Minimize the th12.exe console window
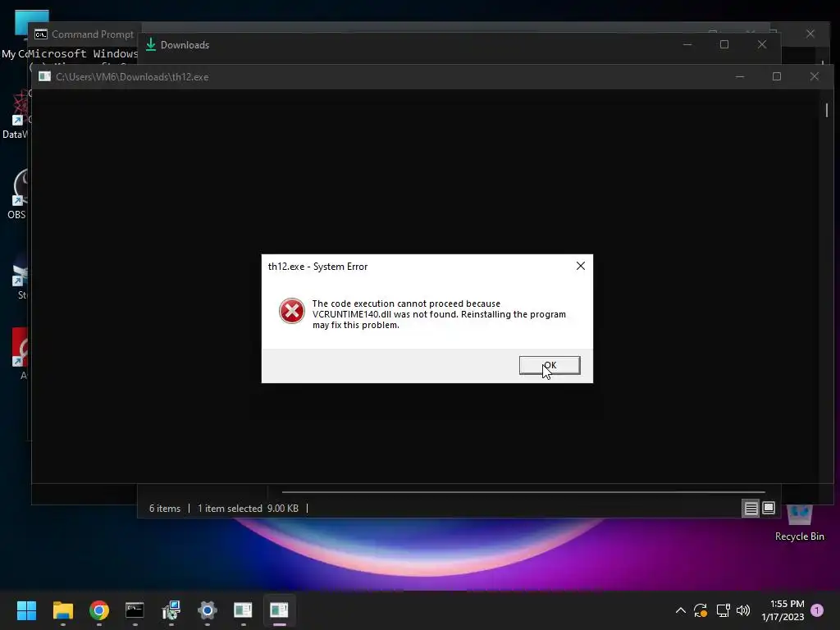 click(x=740, y=76)
